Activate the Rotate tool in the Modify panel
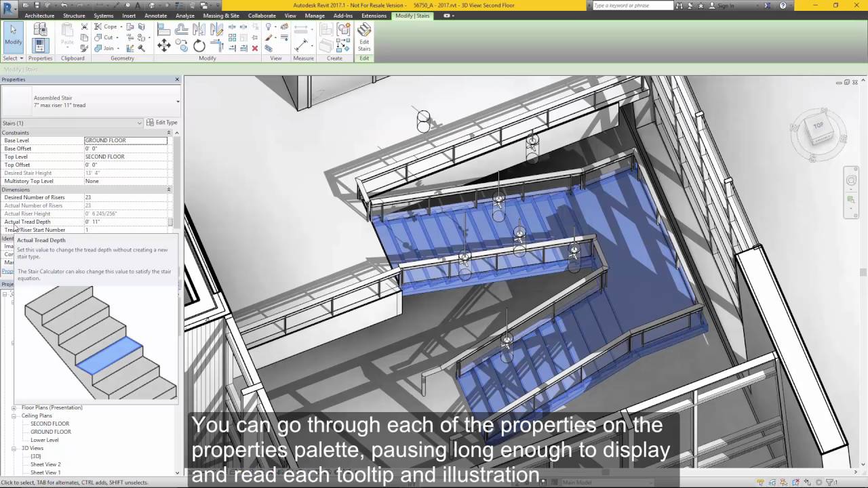 [199, 45]
